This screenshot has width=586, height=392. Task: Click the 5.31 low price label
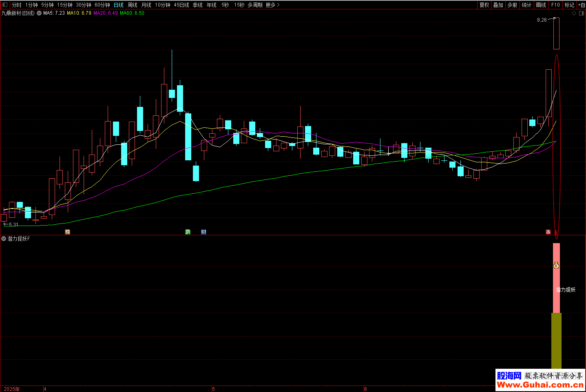tap(13, 225)
